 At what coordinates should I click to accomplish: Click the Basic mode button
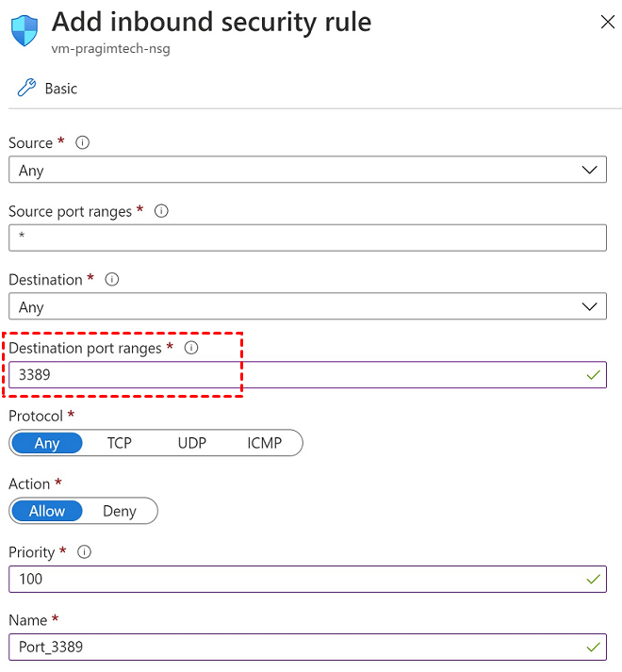coord(61,89)
